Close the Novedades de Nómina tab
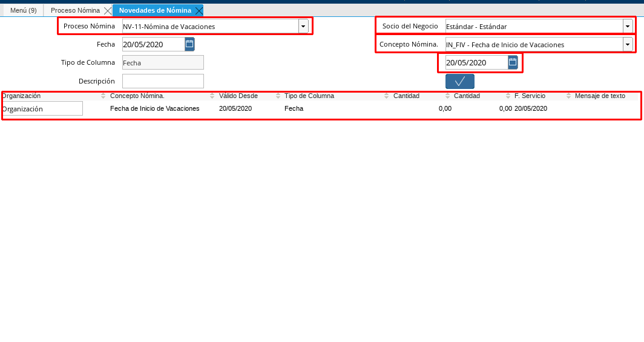Viewport: 644px width, 342px height. (x=199, y=11)
